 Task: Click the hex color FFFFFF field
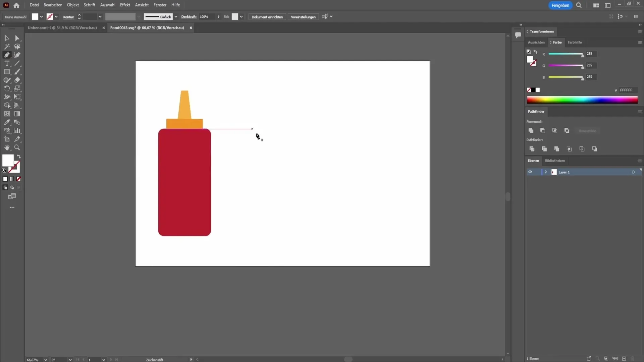pos(628,90)
